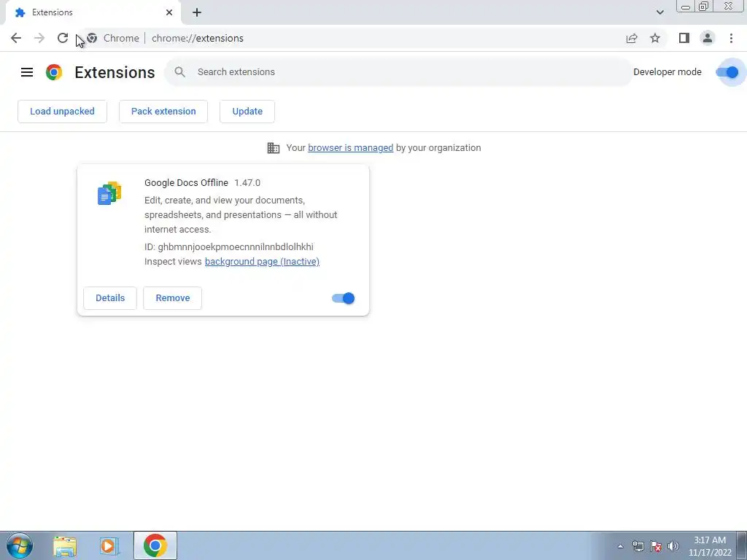Viewport: 747px width, 560px height.
Task: Click the network tray icon
Action: 638,546
